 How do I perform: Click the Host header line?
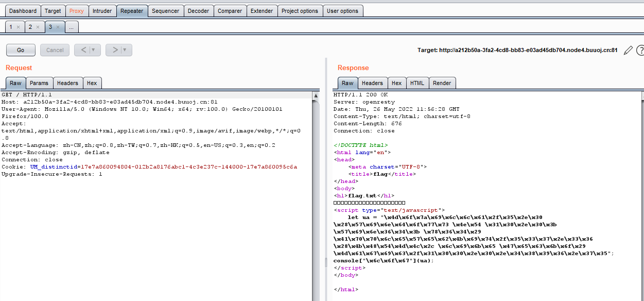click(x=110, y=102)
